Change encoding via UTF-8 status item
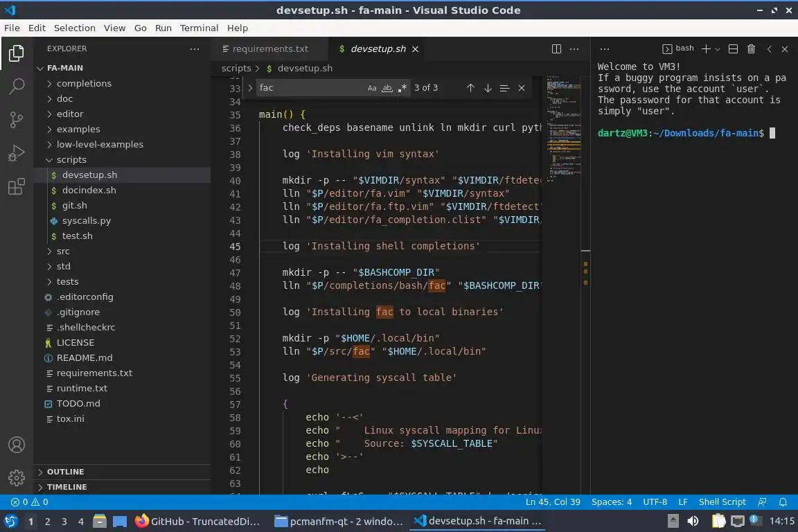 (x=655, y=502)
